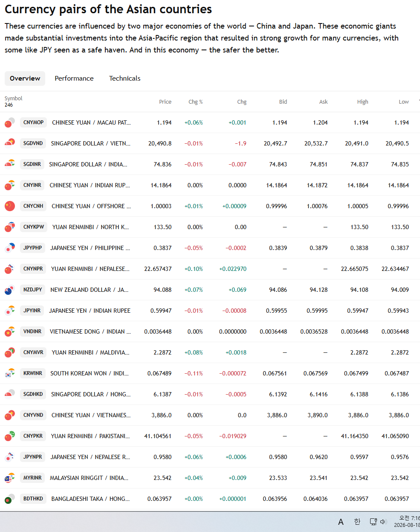Click the taskbar 'A' input mode indicator

(341, 522)
